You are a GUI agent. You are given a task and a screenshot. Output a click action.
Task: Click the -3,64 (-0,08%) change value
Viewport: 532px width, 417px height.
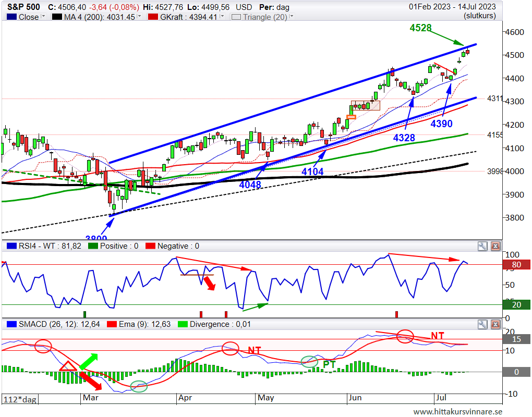point(114,7)
